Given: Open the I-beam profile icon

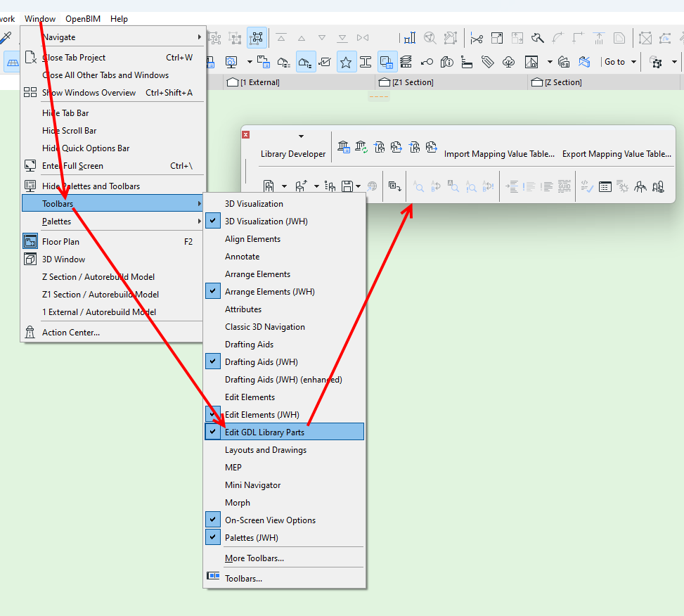Looking at the screenshot, I should click(x=366, y=62).
